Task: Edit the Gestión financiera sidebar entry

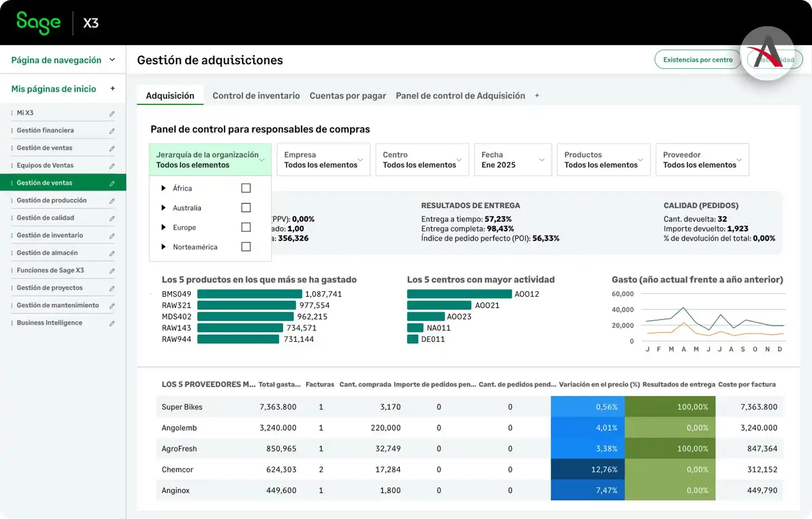Action: pos(112,131)
